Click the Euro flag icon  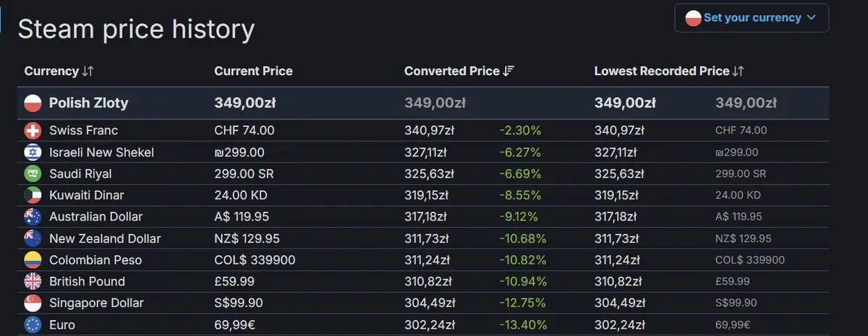[33, 325]
